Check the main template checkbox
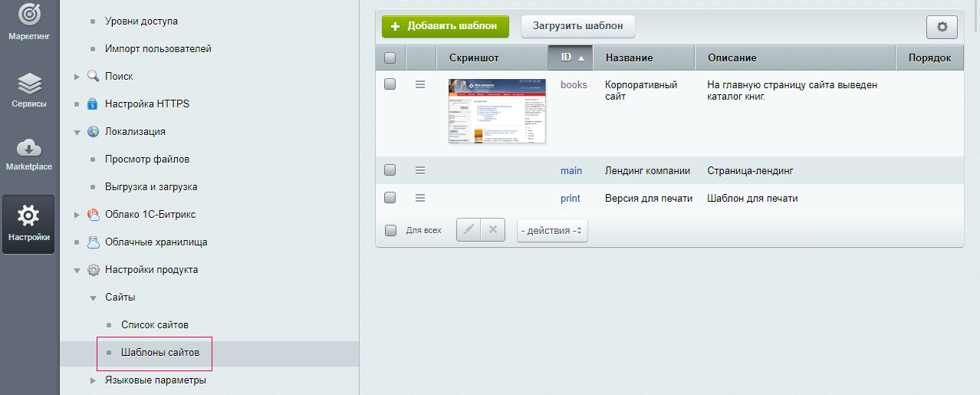Viewport: 980px width, 395px height. point(390,170)
